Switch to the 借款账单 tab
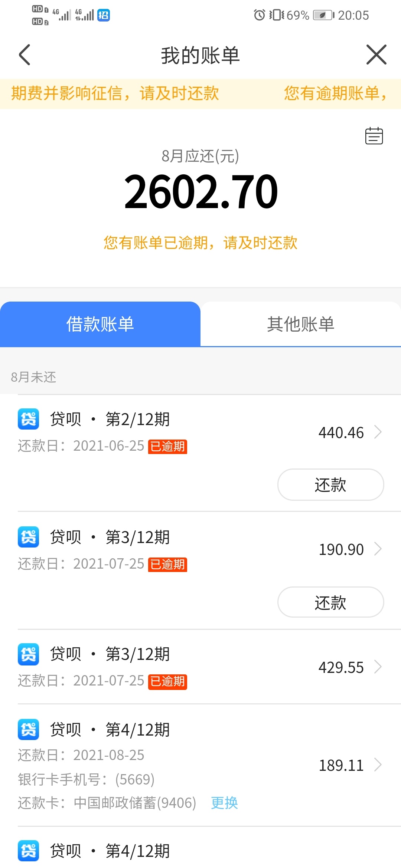 [x=100, y=324]
